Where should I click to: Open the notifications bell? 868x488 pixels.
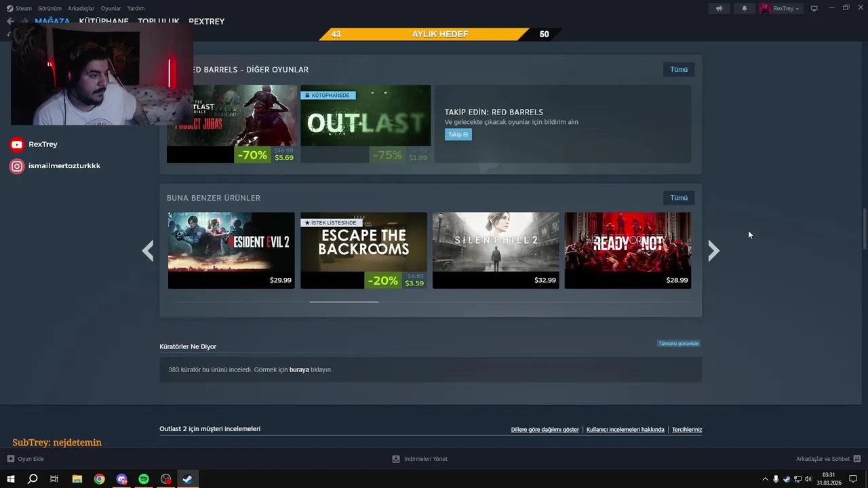coord(744,9)
